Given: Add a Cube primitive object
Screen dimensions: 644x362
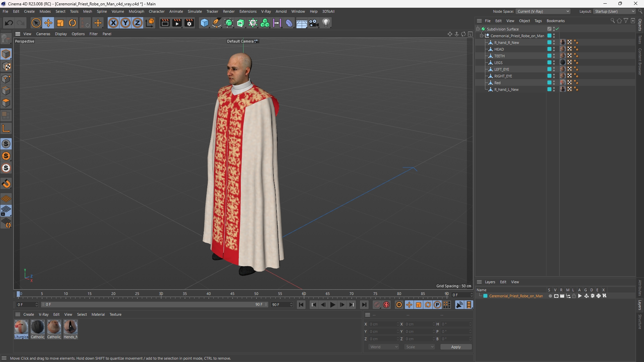Looking at the screenshot, I should click(x=204, y=23).
